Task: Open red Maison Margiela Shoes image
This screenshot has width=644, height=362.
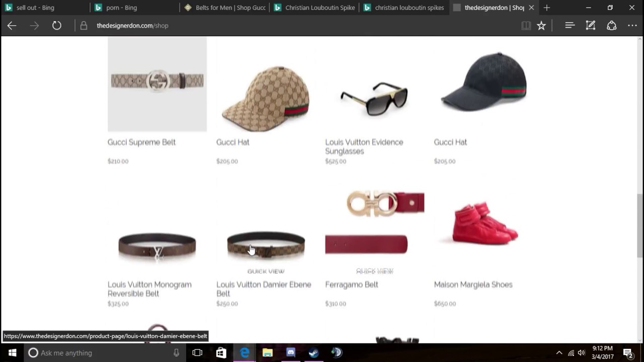Action: (x=485, y=223)
